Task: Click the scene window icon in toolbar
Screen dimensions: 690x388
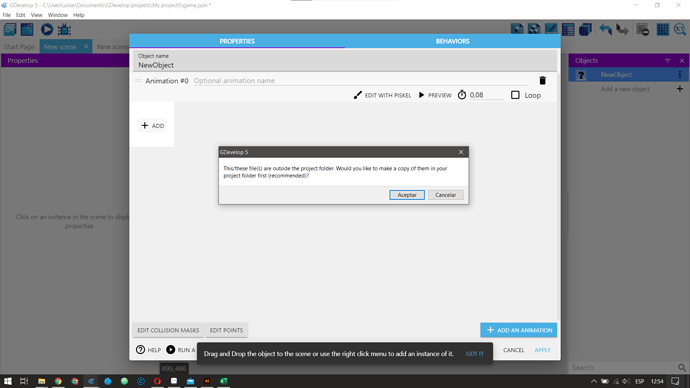Action: tap(27, 29)
